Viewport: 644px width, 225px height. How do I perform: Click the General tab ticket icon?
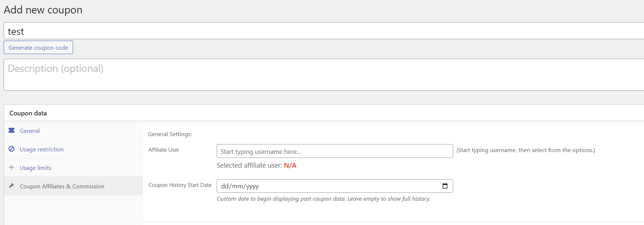click(12, 130)
